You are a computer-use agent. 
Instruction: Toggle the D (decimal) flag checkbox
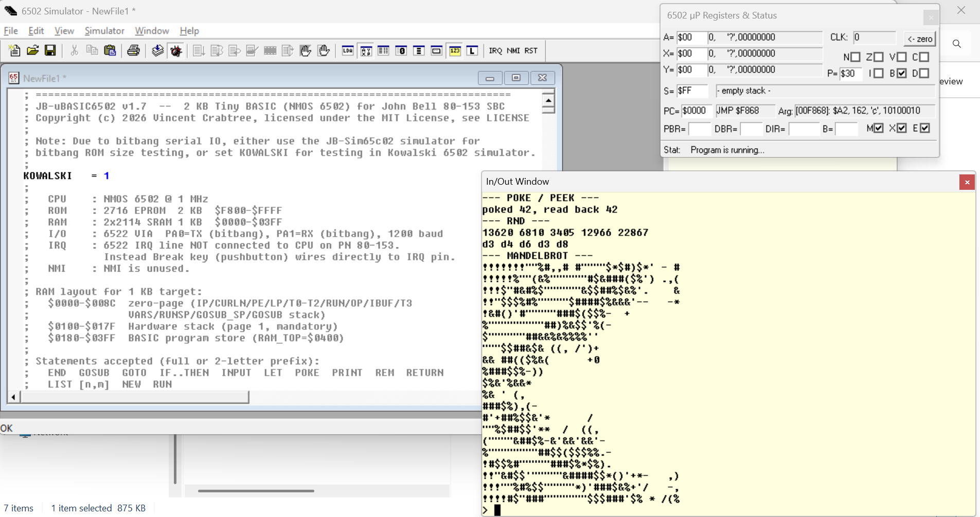924,73
